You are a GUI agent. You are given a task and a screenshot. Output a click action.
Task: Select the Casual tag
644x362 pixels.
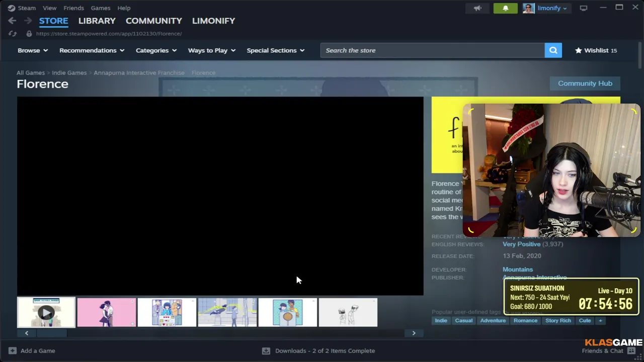464,320
